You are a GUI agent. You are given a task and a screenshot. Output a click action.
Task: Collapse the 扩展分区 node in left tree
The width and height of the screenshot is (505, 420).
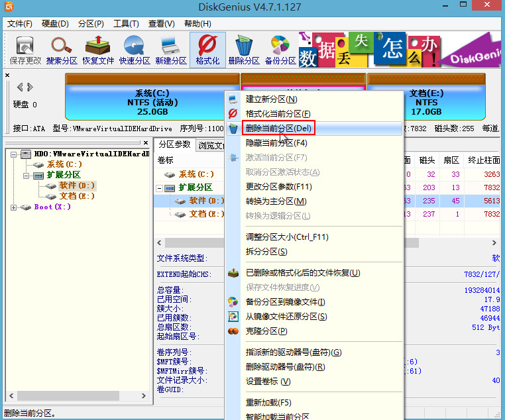click(26, 176)
